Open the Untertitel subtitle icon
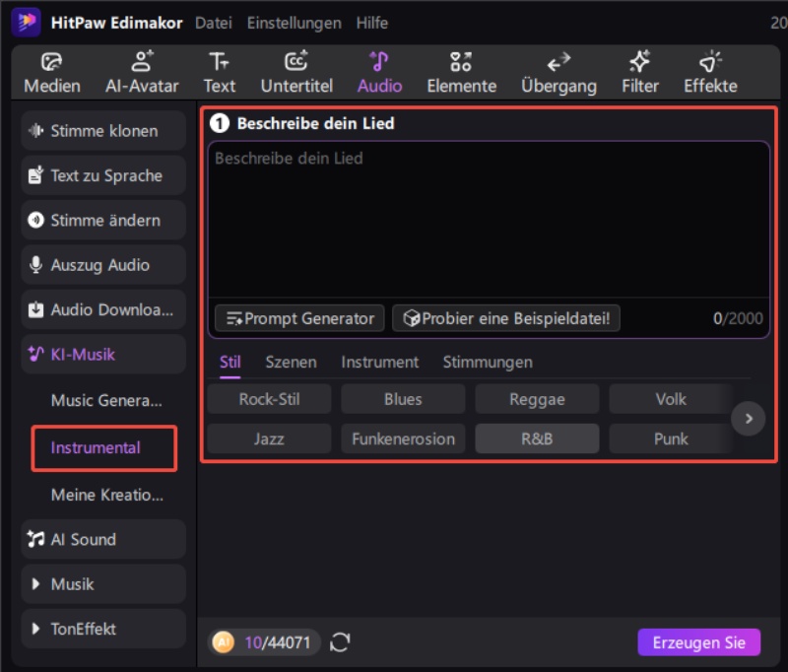Viewport: 788px width, 672px height. point(296,61)
